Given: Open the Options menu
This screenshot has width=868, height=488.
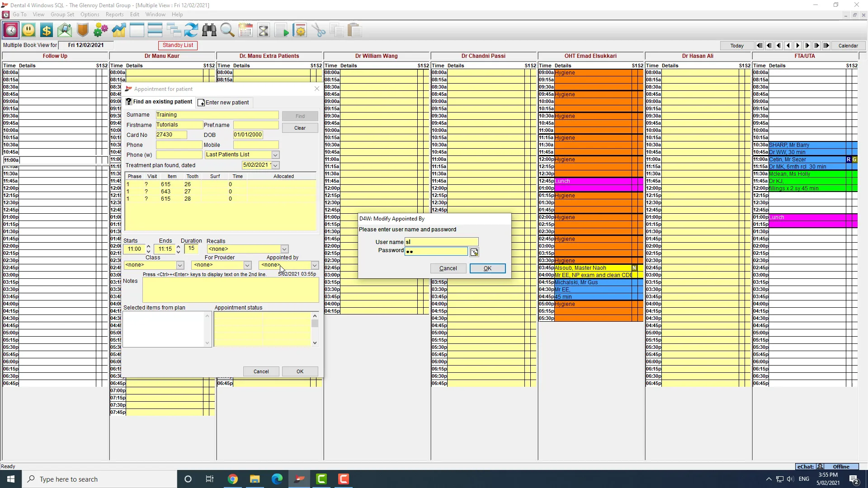Looking at the screenshot, I should point(90,14).
